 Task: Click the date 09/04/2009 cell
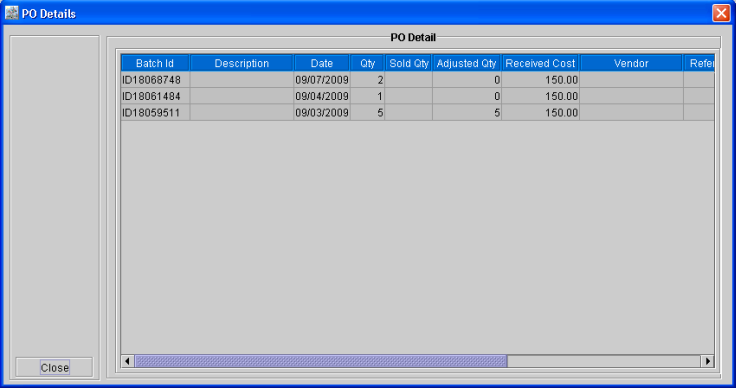322,96
